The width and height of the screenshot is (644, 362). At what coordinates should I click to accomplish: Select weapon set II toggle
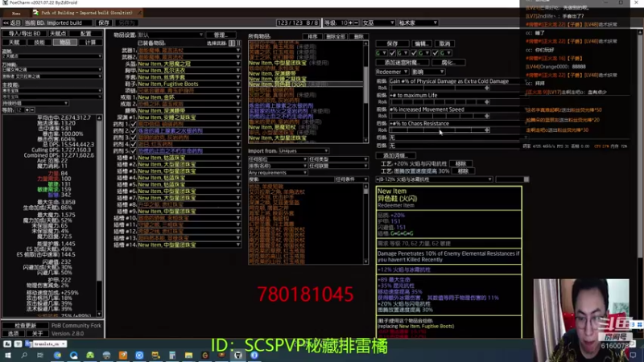click(238, 43)
